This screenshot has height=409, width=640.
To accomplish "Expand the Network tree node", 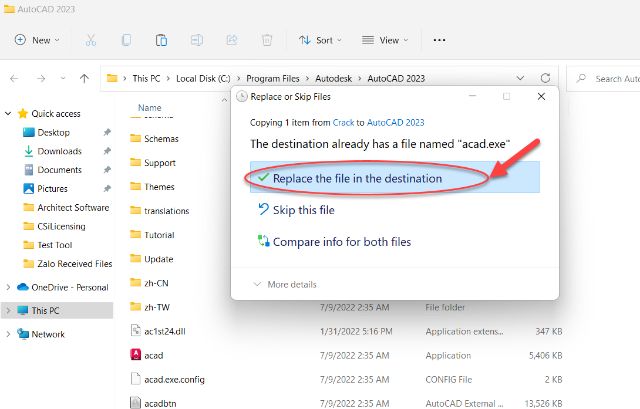I will 8,334.
